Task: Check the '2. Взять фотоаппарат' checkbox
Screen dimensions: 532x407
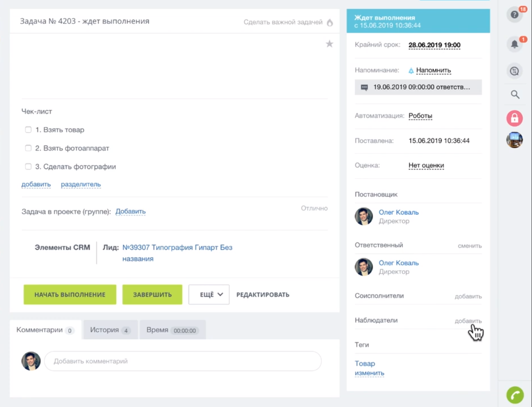Action: 28,148
